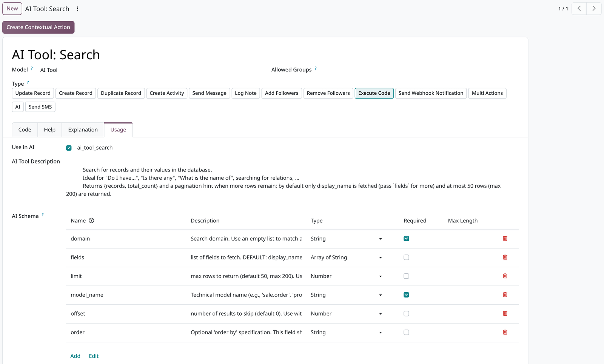Go to the next record
This screenshot has height=364, width=604.
(x=594, y=8)
